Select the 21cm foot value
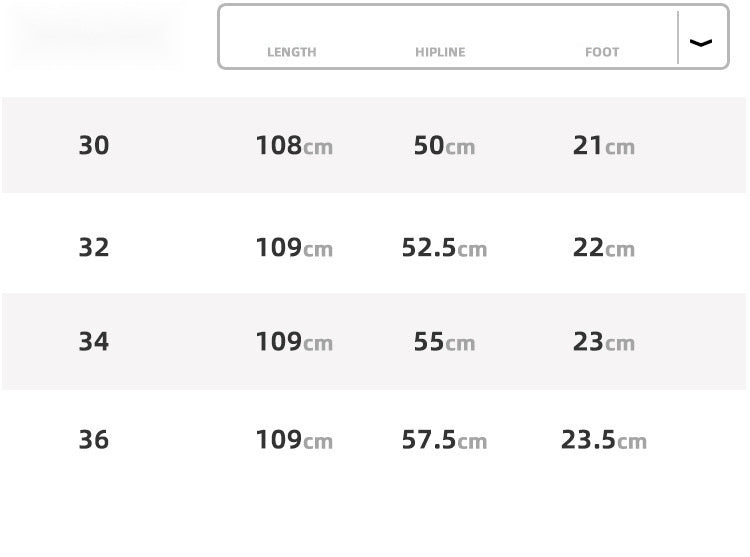Screen dimensions: 750x557 pos(604,146)
